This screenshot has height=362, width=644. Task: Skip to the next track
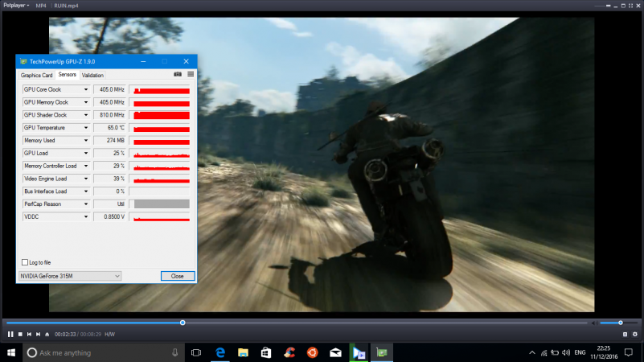[x=39, y=335]
